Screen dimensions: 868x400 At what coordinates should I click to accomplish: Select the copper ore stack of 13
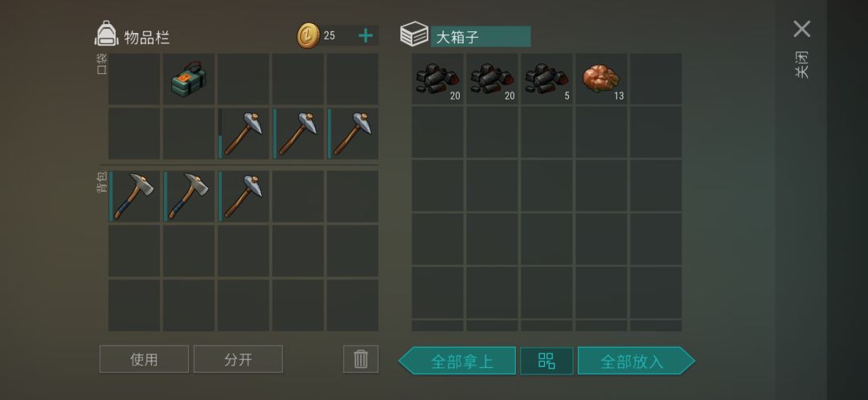pos(601,79)
